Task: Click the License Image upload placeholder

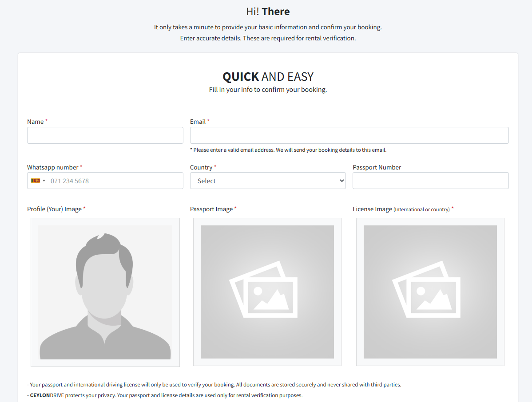Action: 430,292
